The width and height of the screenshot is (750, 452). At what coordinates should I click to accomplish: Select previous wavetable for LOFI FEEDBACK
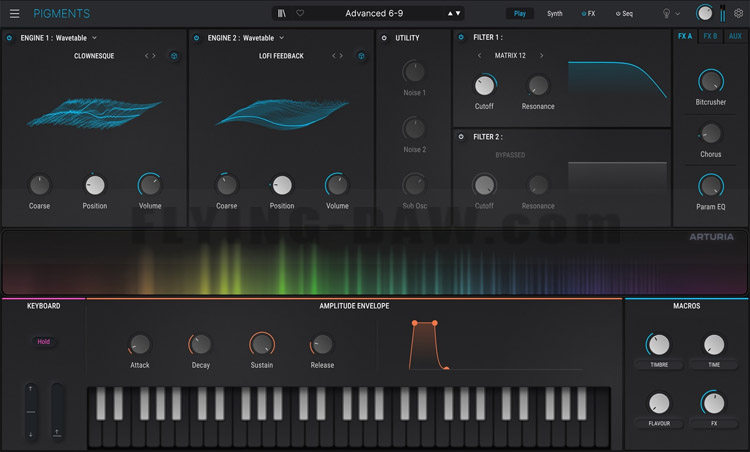[334, 56]
